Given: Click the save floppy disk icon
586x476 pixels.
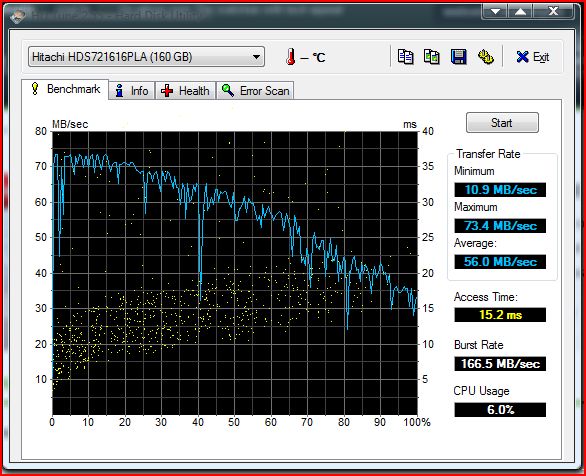Looking at the screenshot, I should [459, 57].
